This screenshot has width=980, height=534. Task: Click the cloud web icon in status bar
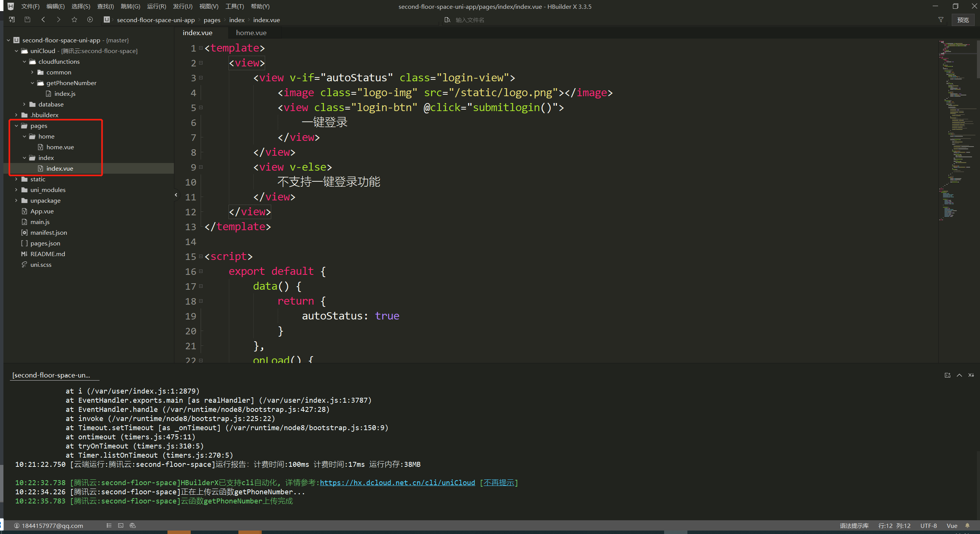tap(133, 526)
